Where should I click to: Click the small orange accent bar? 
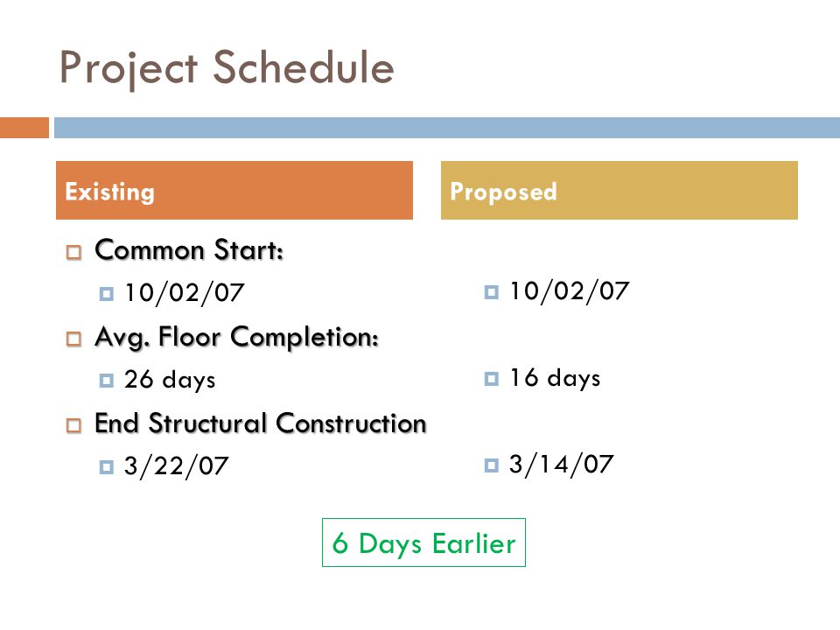(24, 128)
